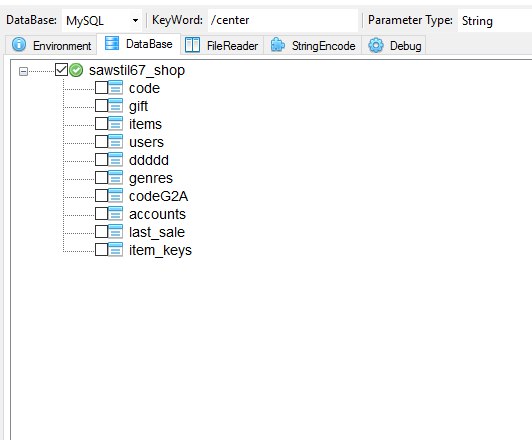Click the table icon next to users
This screenshot has height=440, width=532.
[x=116, y=142]
